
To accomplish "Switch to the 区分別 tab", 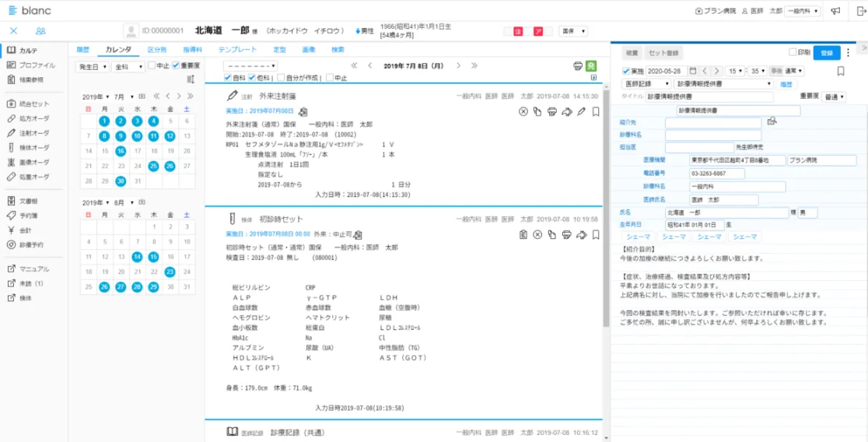I will [x=157, y=50].
